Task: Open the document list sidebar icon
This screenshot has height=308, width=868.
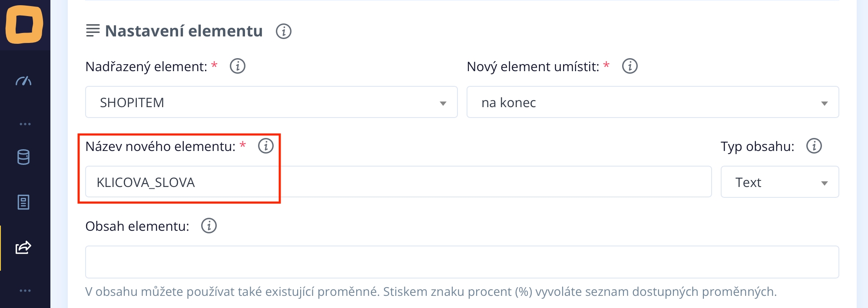Action: pyautogui.click(x=23, y=202)
